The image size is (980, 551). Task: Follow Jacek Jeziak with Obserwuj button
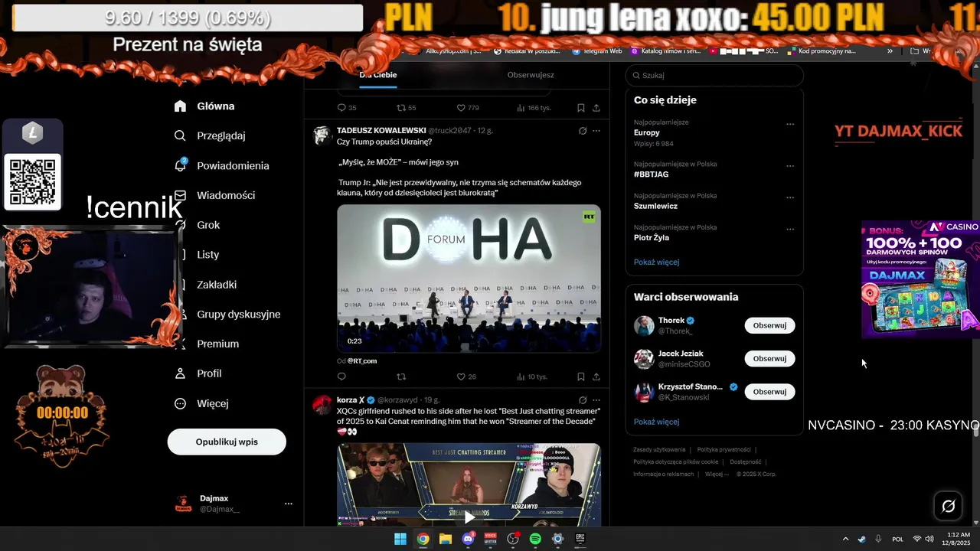(x=769, y=358)
